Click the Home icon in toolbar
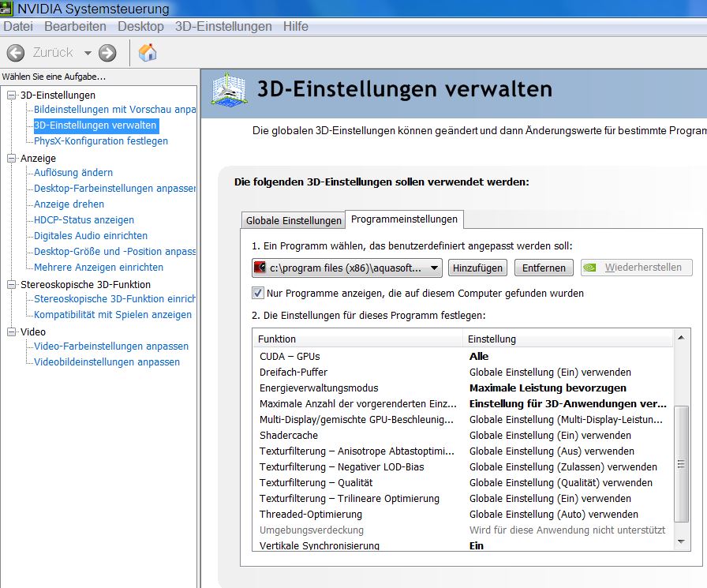Screen dimensions: 707x588 [x=148, y=53]
